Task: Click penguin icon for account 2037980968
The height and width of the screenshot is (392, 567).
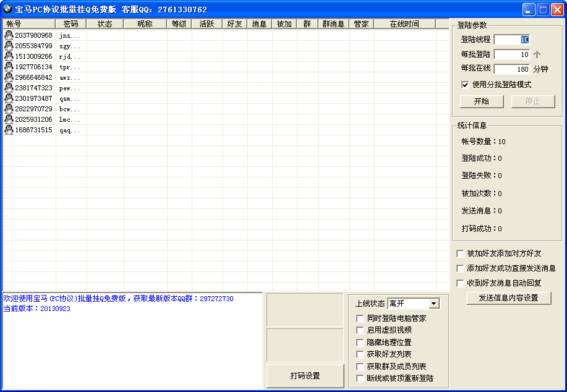Action: (x=9, y=35)
